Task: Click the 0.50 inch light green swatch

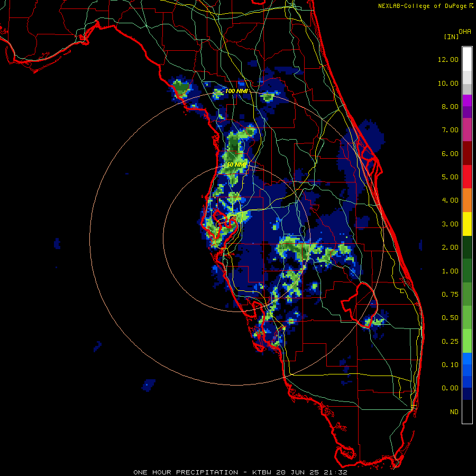Action: coord(467,317)
